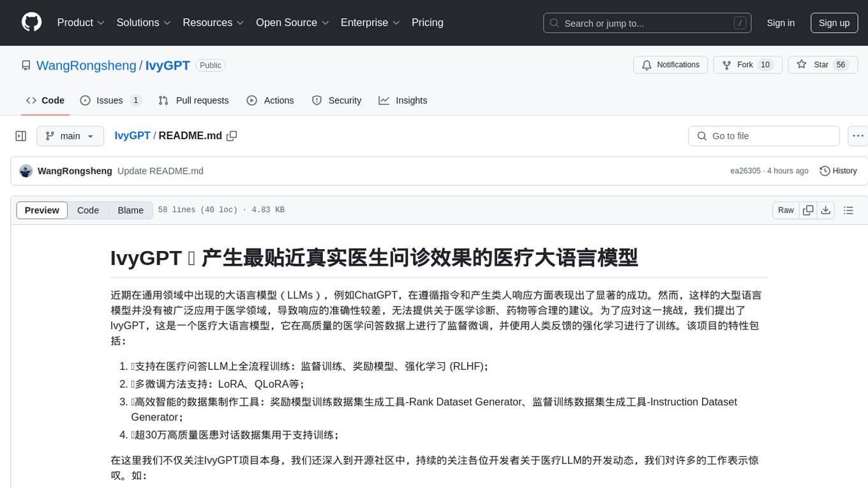Copy the README.md file path
The height and width of the screenshot is (488, 868).
[232, 136]
